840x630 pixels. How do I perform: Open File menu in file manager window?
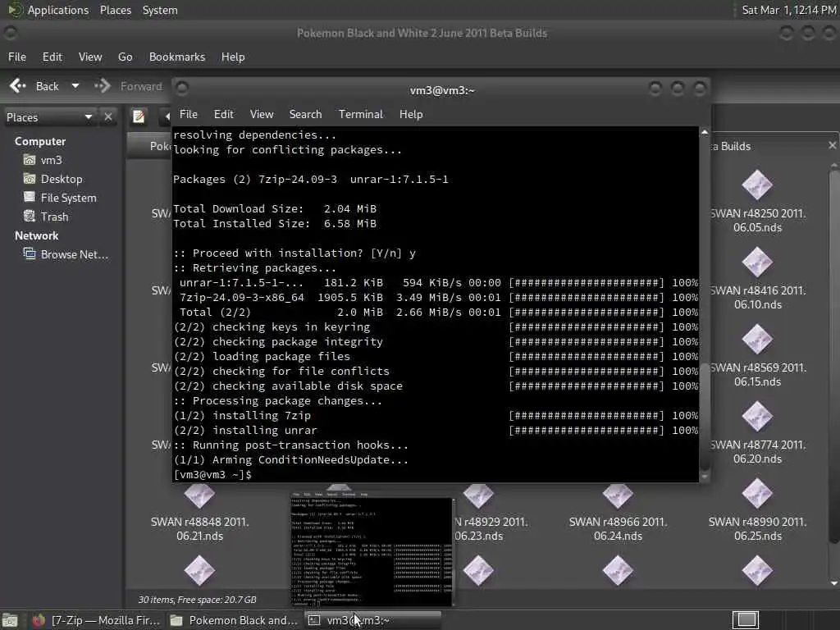pos(17,57)
